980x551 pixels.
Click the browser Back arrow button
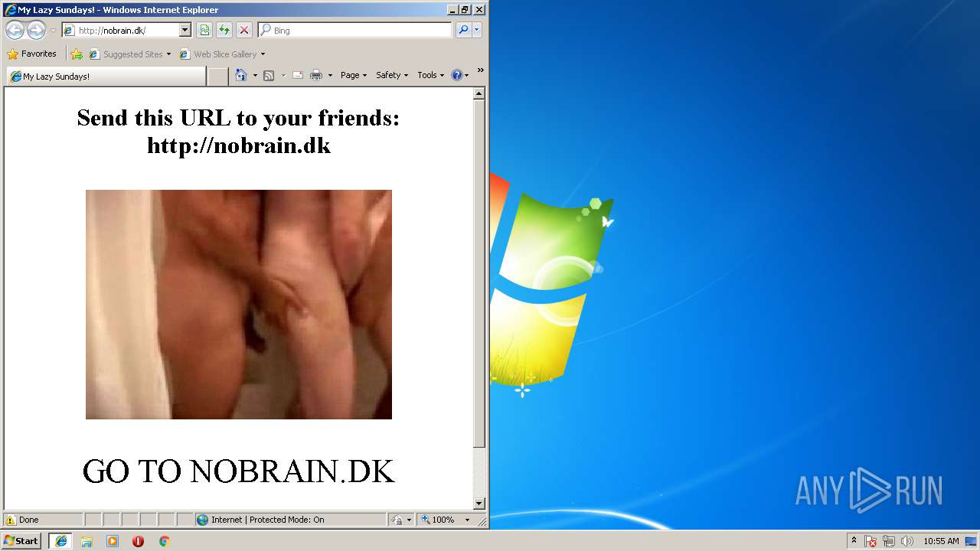tap(15, 31)
